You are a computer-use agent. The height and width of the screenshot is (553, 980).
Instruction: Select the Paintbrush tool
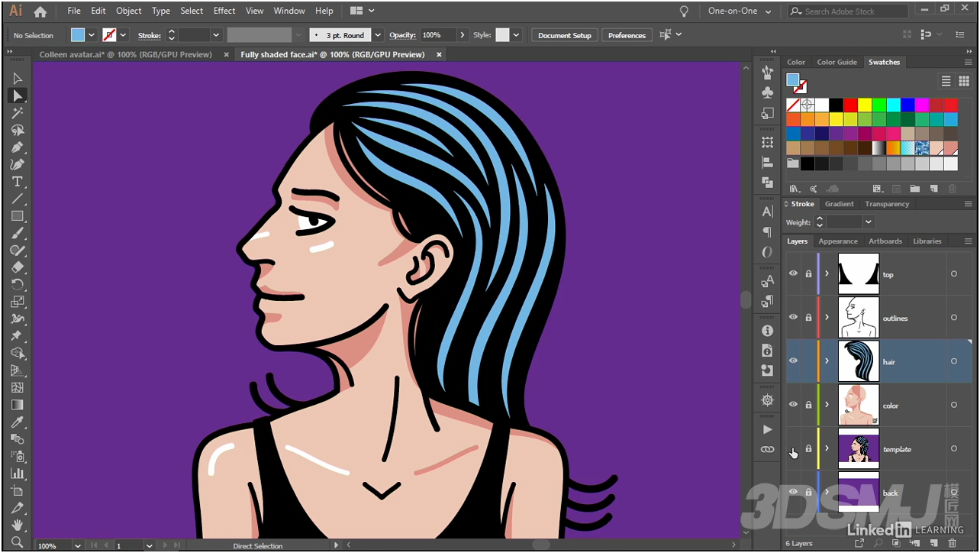click(17, 233)
